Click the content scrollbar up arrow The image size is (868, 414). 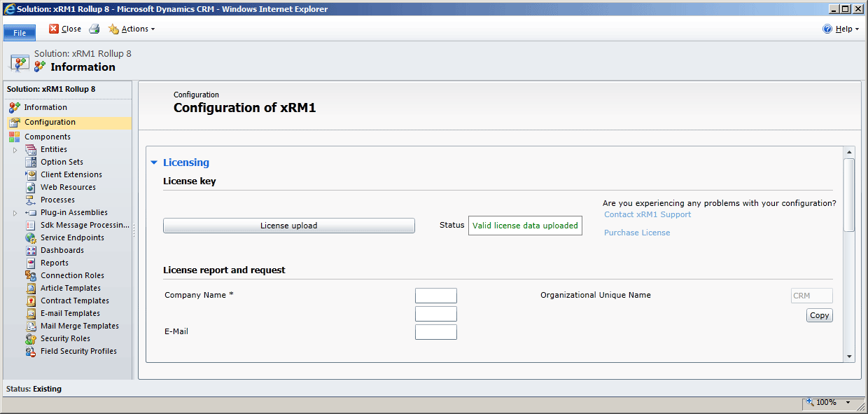tap(849, 152)
